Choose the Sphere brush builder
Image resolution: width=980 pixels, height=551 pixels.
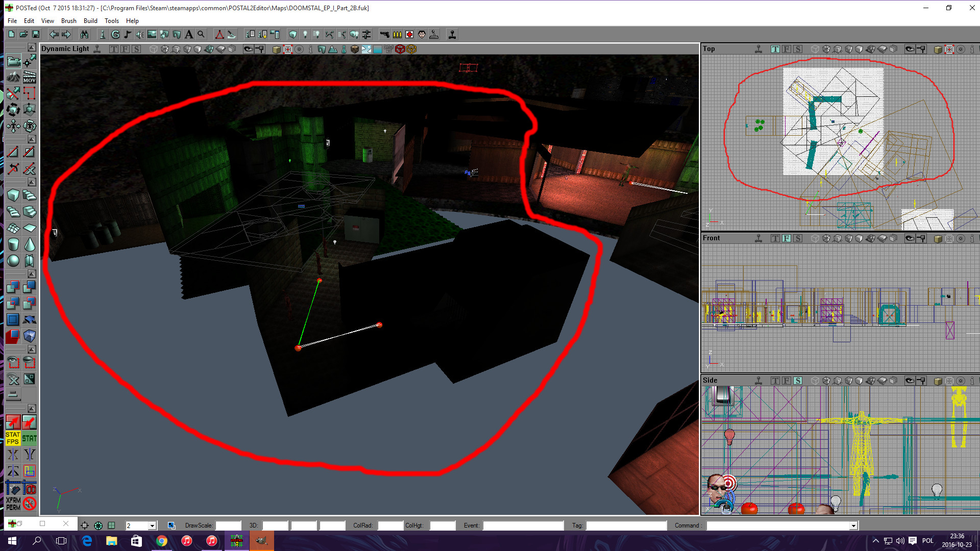[13, 260]
